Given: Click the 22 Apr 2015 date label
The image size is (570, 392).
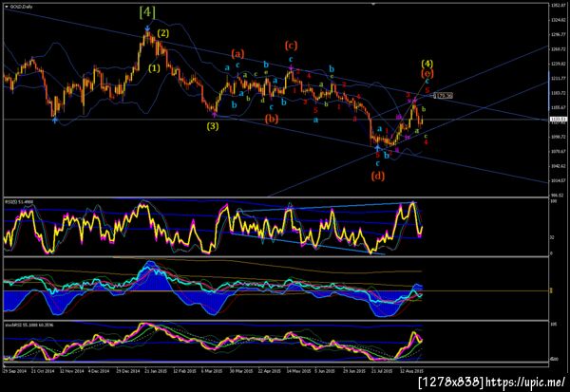Looking at the screenshot, I should click(x=270, y=371).
